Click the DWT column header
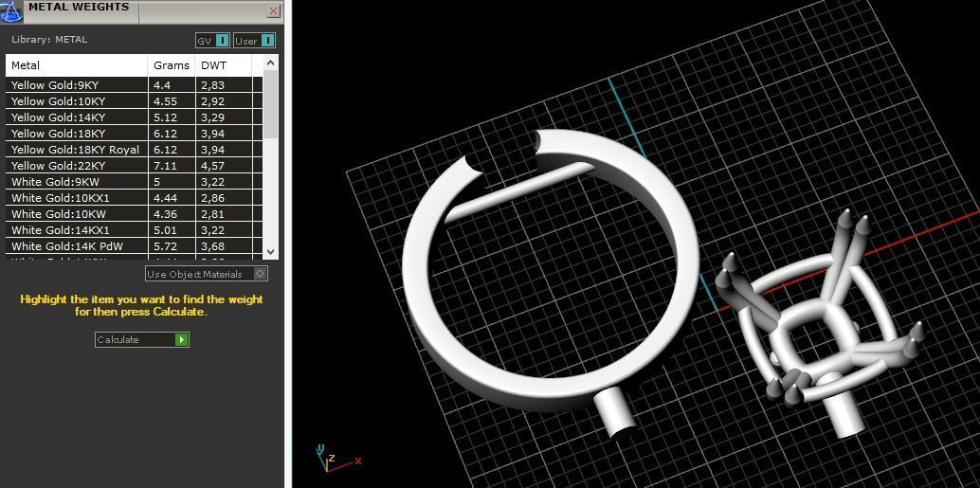The height and width of the screenshot is (488, 980). (x=224, y=65)
